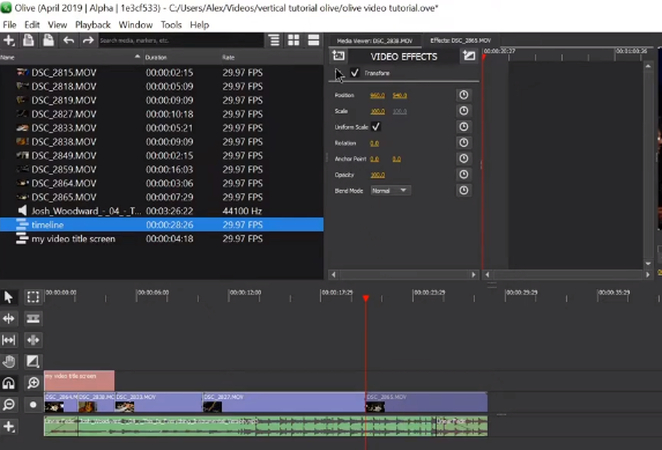Select DSC_2859.MOV in the project list
This screenshot has height=450, width=662.
[x=162, y=169]
